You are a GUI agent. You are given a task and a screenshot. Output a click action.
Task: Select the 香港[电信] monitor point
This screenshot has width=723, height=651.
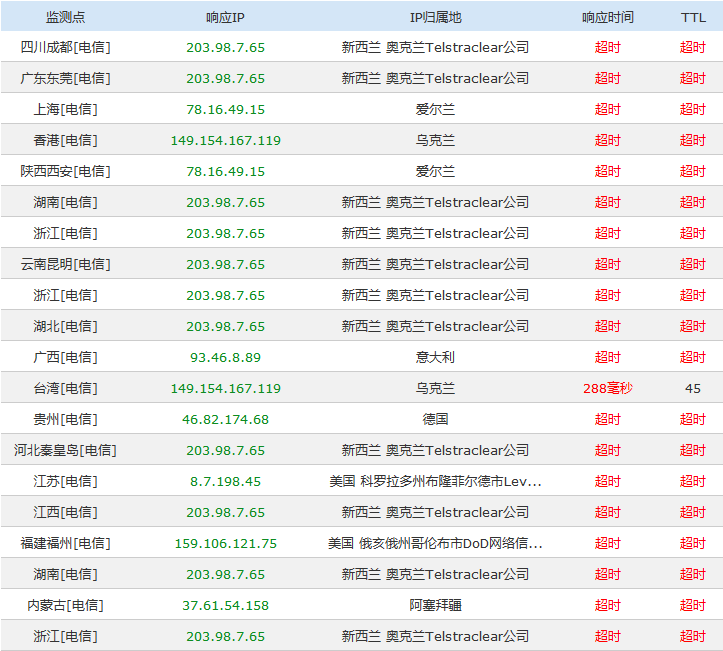[x=65, y=140]
